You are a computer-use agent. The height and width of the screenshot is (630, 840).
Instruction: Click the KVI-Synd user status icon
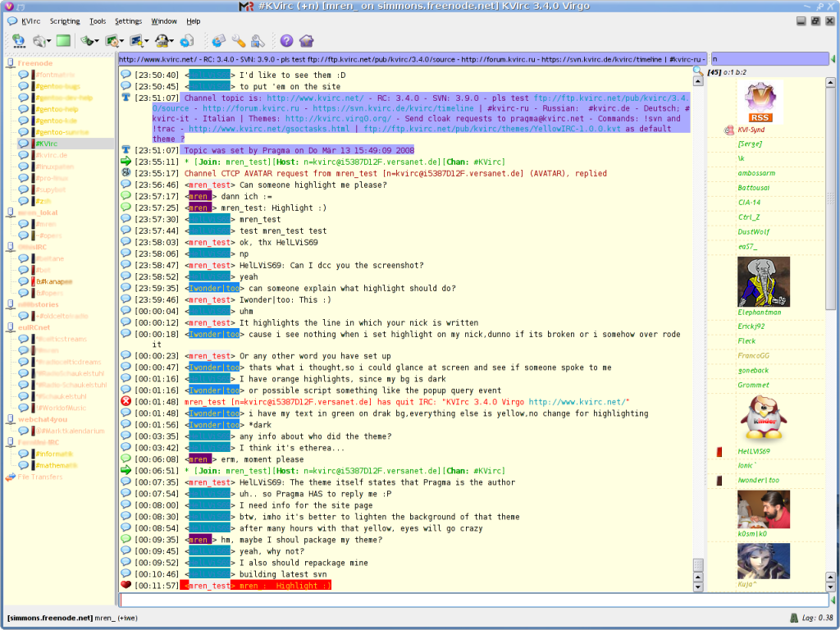coord(728,130)
